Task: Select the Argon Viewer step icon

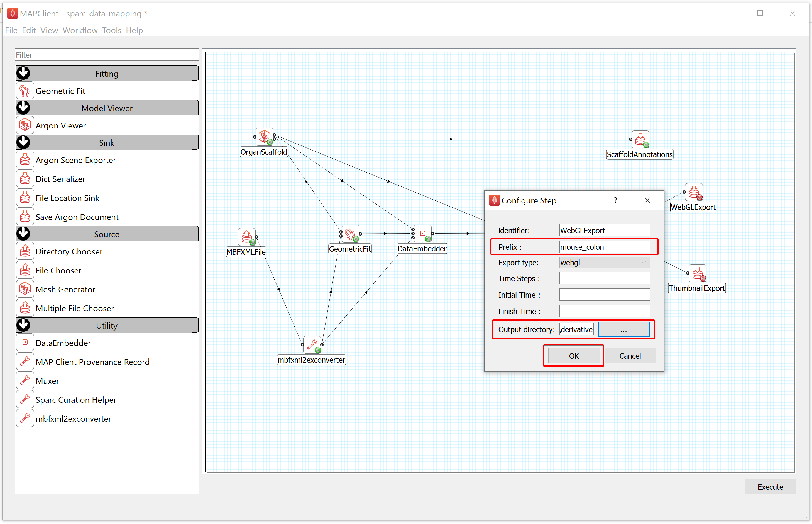Action: (25, 125)
